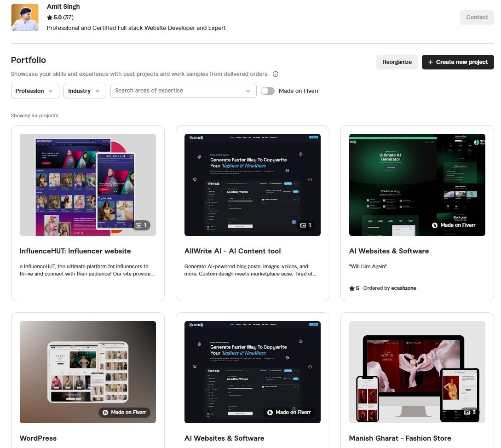Click the plus icon on Create new project
Image resolution: width=501 pixels, height=448 pixels.
[430, 62]
